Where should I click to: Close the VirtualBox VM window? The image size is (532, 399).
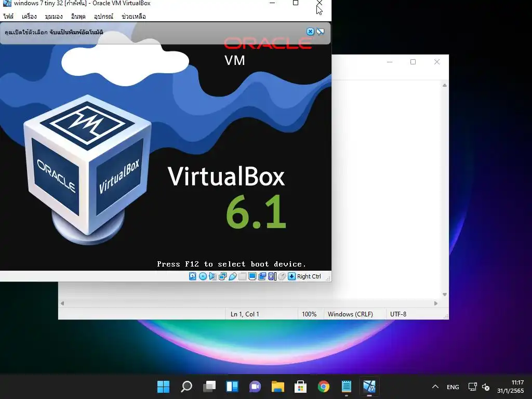(x=320, y=3)
